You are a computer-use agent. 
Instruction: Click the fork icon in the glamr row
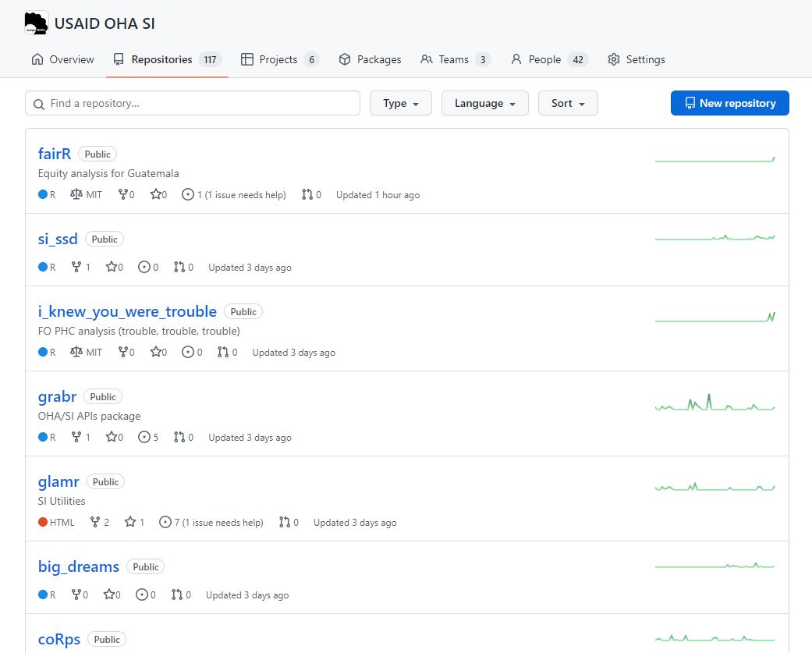94,521
